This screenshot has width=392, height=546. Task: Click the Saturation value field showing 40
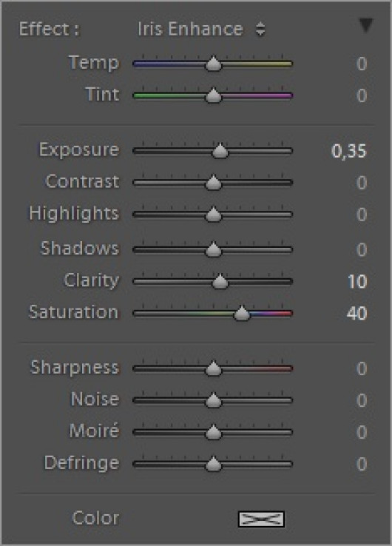click(x=356, y=313)
